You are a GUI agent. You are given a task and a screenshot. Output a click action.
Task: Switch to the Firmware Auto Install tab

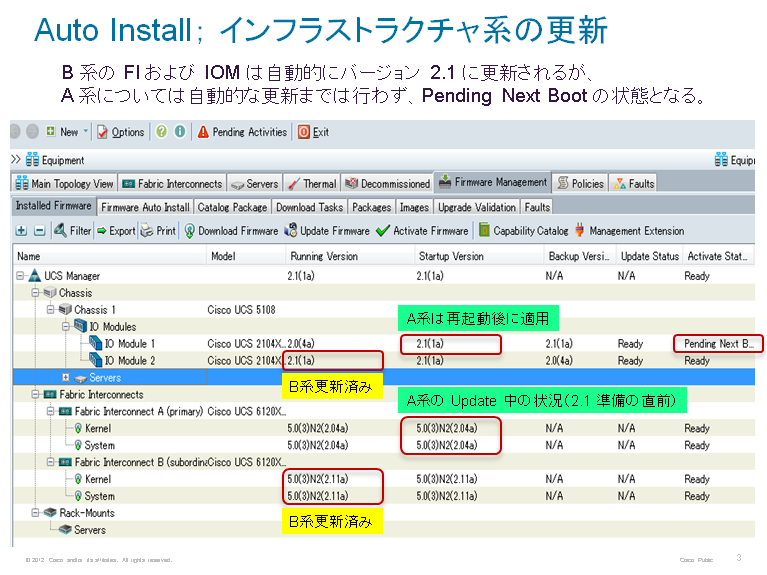coord(145,207)
